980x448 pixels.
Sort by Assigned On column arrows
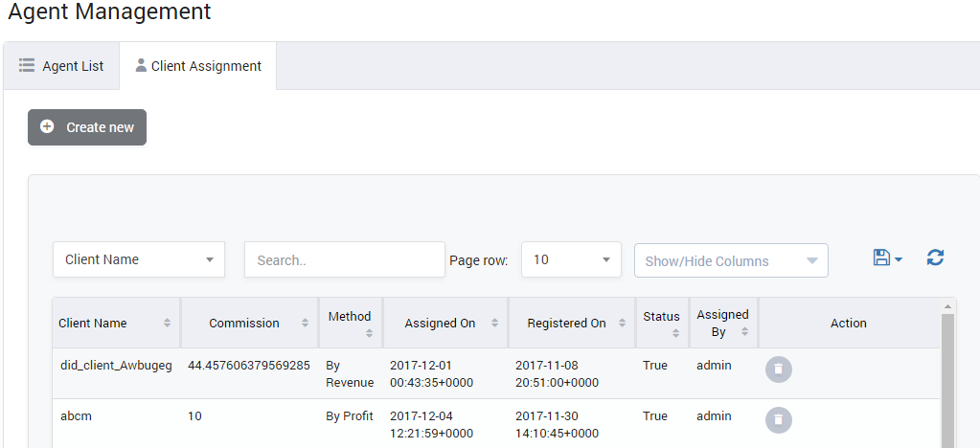click(495, 324)
